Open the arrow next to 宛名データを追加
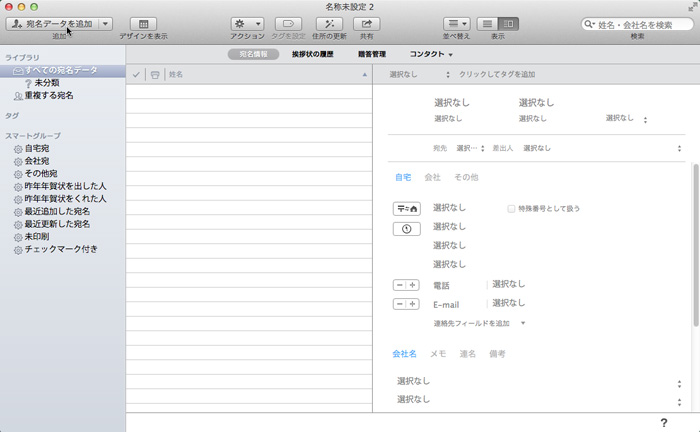The width and height of the screenshot is (700, 432). point(105,23)
